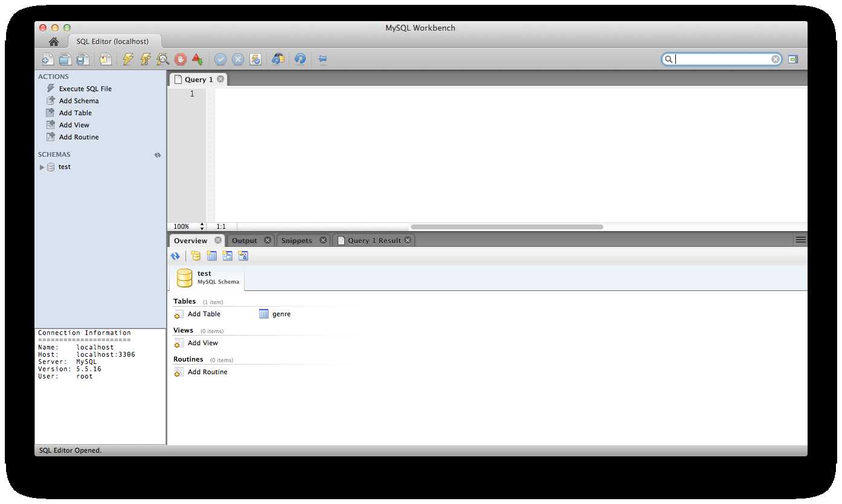Refresh with the blue curved arrow icon
The height and width of the screenshot is (504, 842).
coord(300,59)
